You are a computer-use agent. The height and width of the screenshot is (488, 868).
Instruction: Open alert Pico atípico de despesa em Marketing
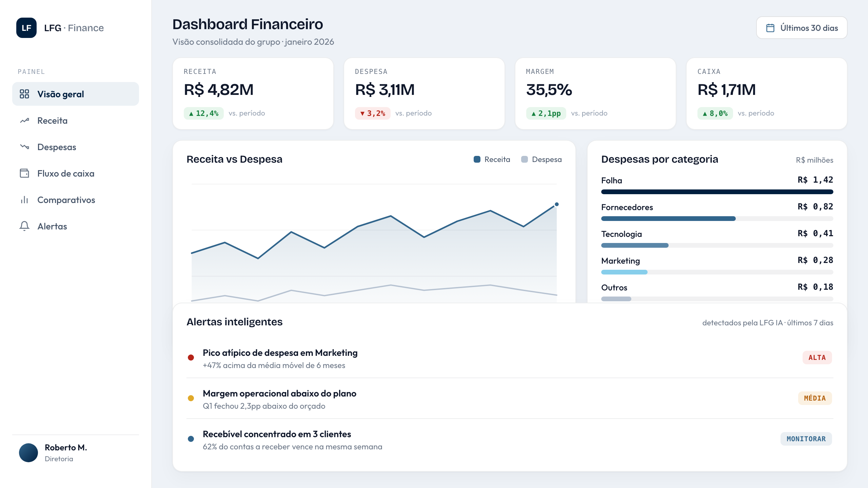pyautogui.click(x=510, y=358)
